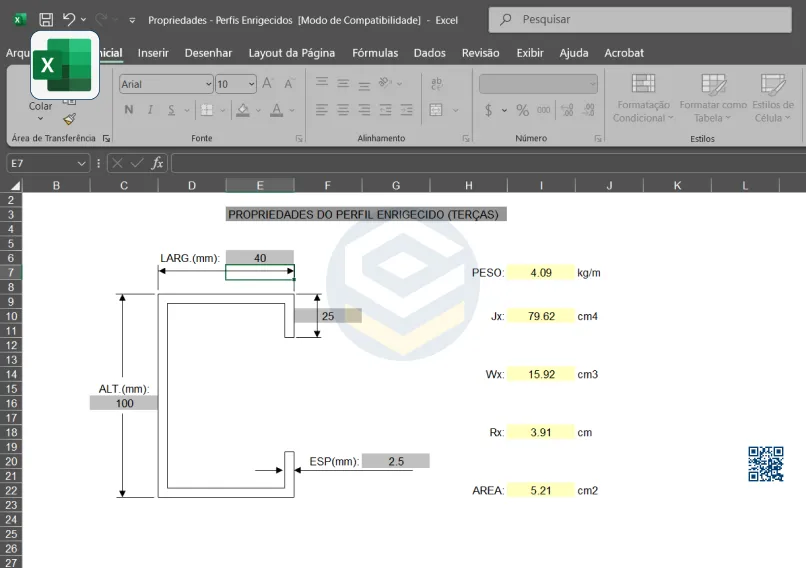The width and height of the screenshot is (806, 568).
Task: Expand the Name Box dropdown arrow
Action: [82, 163]
